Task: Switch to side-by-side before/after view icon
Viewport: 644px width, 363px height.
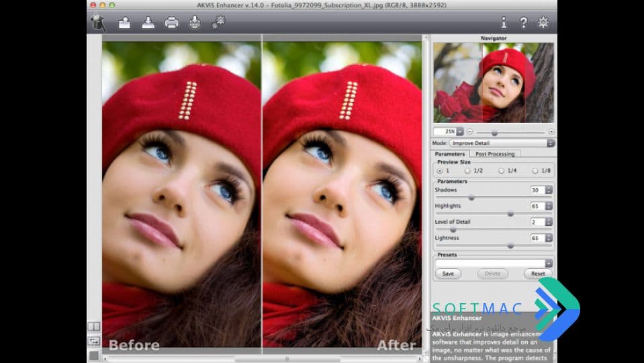Action: 93,327
